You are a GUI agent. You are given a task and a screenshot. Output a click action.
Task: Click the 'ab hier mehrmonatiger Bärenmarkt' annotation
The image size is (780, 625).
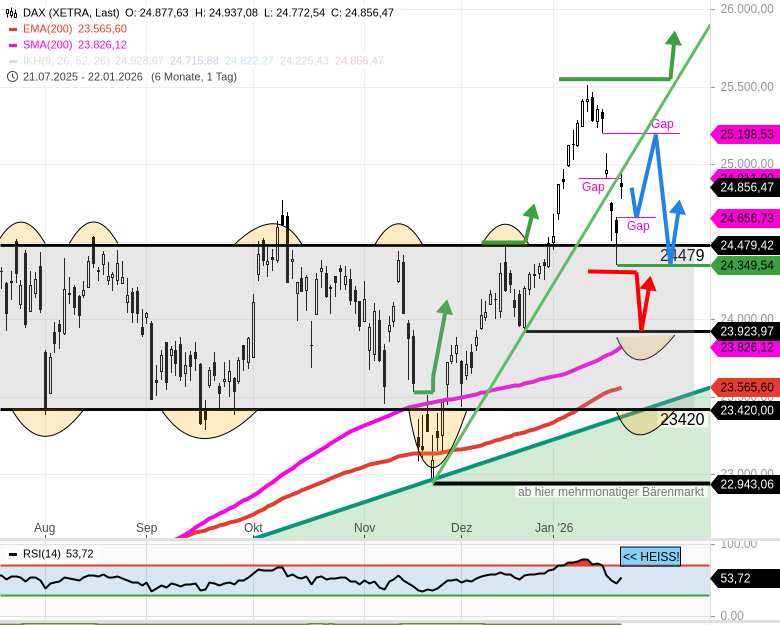[x=610, y=492]
